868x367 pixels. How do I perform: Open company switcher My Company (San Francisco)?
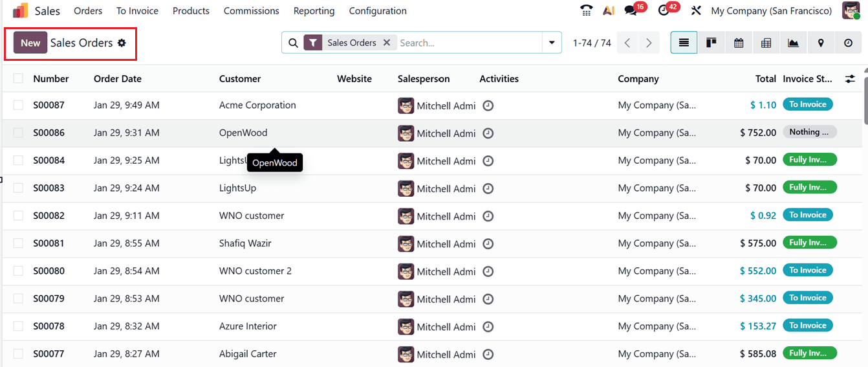[x=771, y=11]
